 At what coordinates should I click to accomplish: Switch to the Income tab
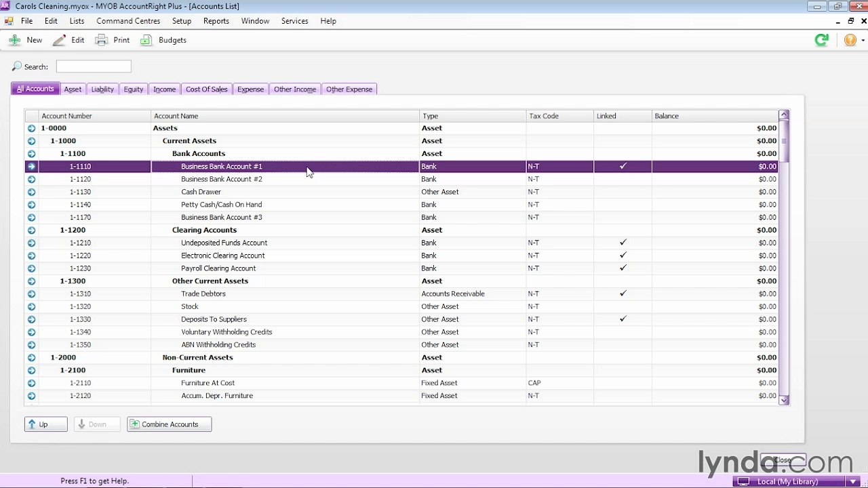point(164,89)
